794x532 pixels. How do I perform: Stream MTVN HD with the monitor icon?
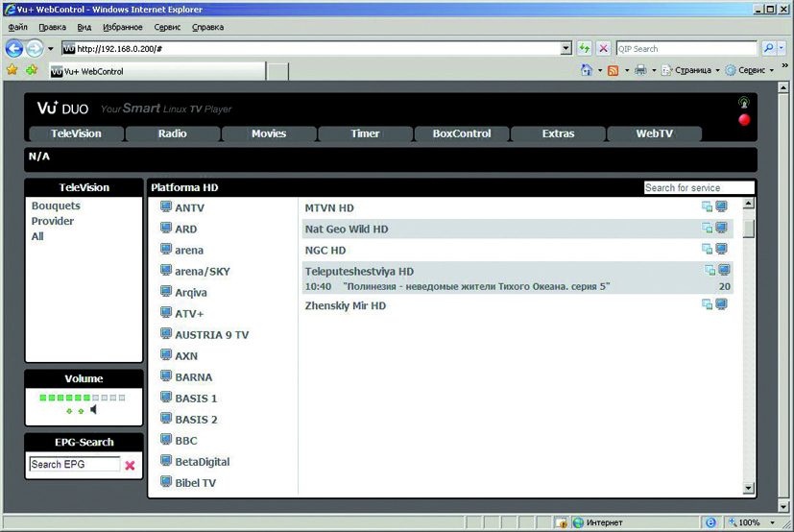pyautogui.click(x=722, y=206)
